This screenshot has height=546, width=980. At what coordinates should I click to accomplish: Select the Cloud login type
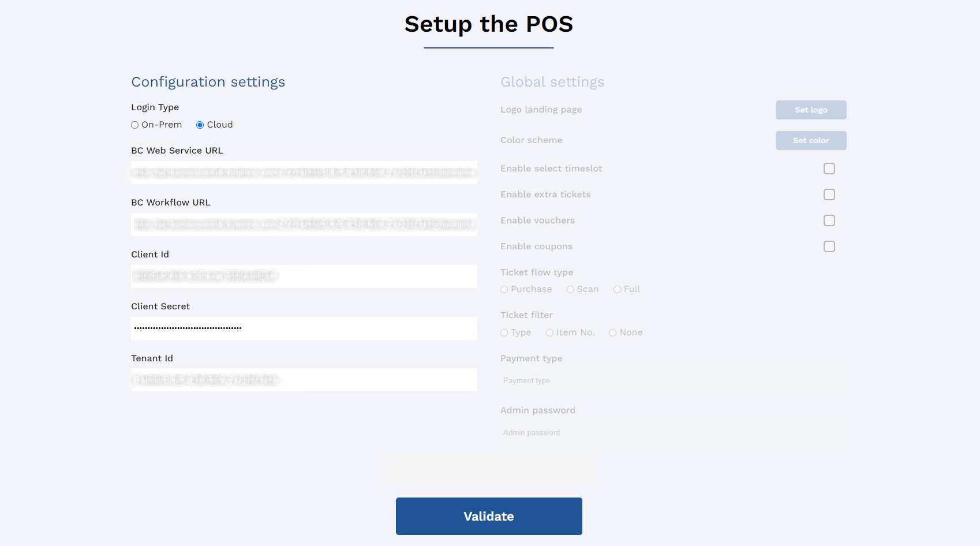coord(200,125)
